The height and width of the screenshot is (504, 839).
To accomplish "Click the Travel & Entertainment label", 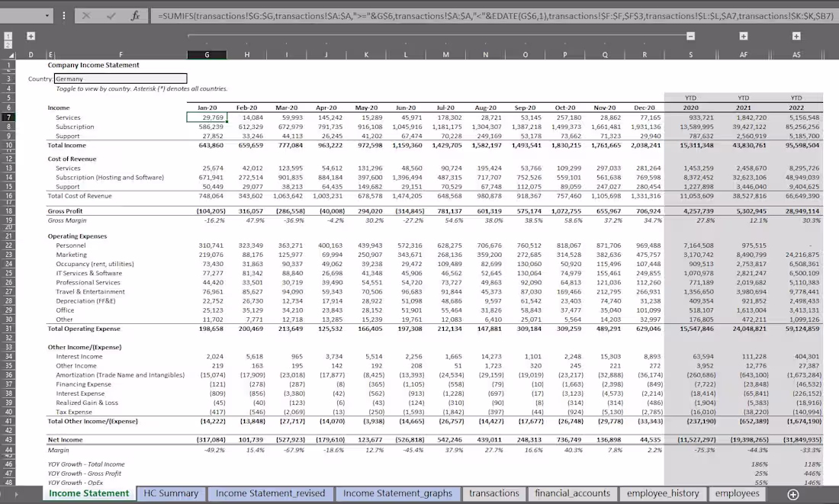I will click(x=90, y=291).
